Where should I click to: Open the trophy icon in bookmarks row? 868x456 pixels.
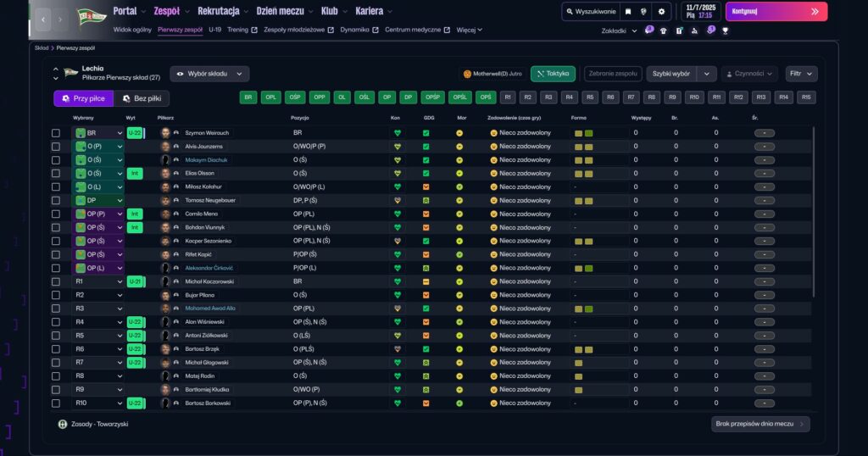(726, 31)
